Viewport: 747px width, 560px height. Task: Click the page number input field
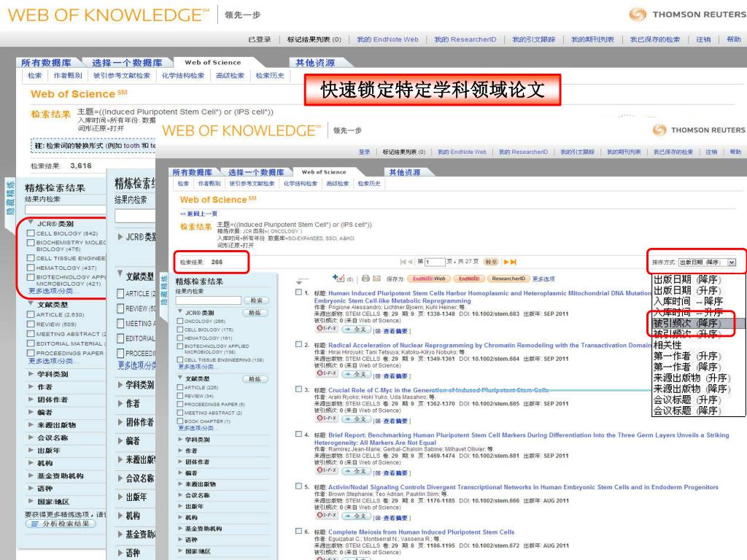[435, 262]
